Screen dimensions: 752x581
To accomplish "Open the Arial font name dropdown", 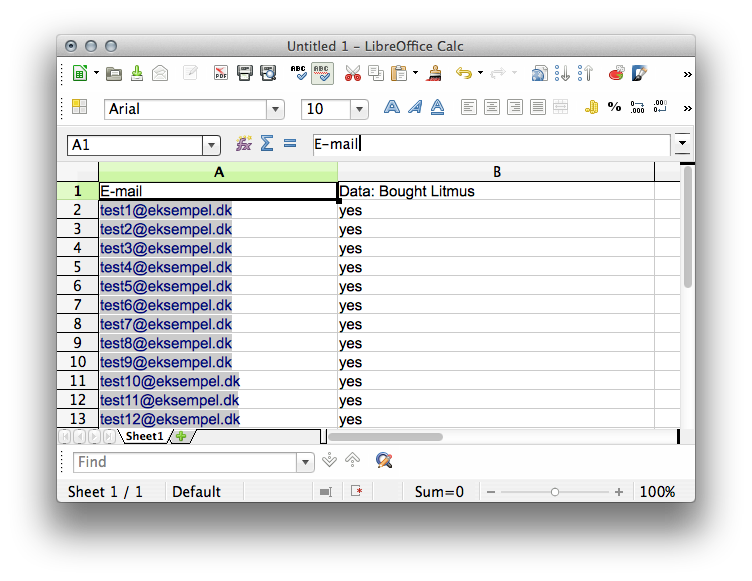I will [275, 109].
